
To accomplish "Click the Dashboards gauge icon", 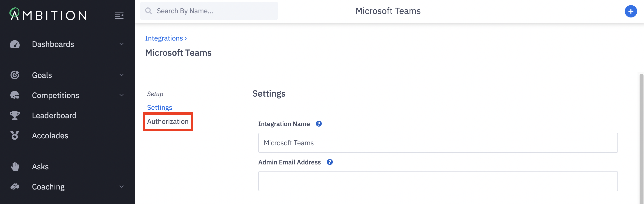I will point(15,44).
